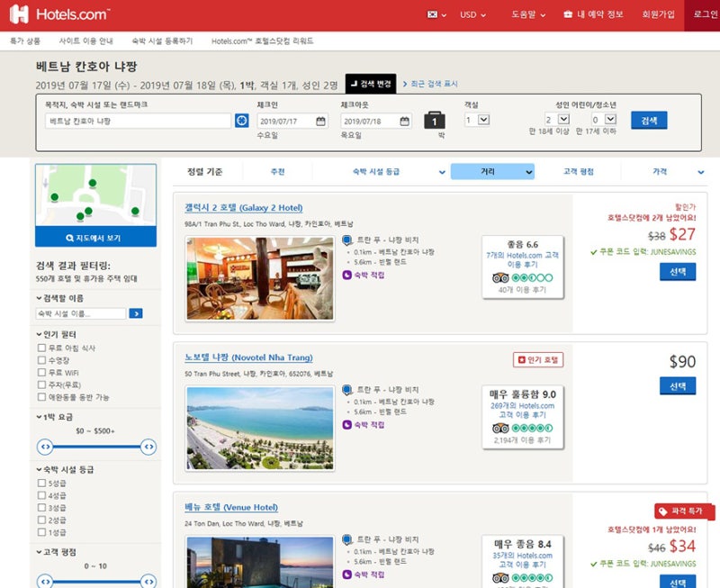Click 선택 button for Galaxy 2 Hotel

(x=678, y=272)
